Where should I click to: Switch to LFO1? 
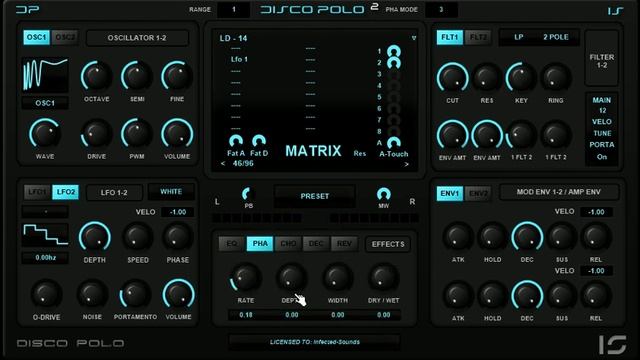pos(37,192)
